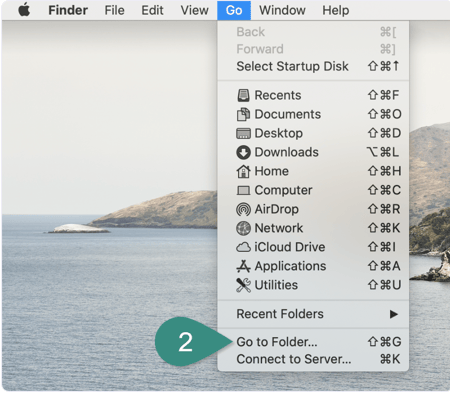The width and height of the screenshot is (450, 393).
Task: Open the Edit menu
Action: click(x=152, y=10)
